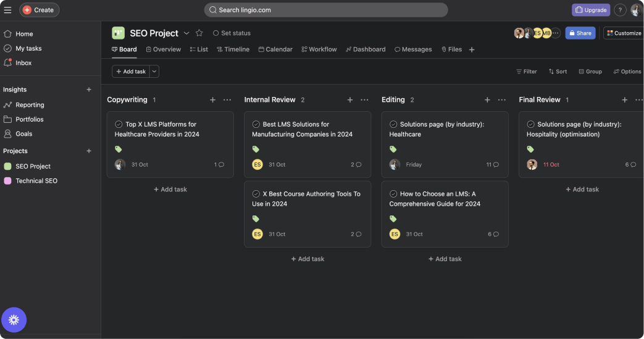Open the SEO Project green board icon

119,33
